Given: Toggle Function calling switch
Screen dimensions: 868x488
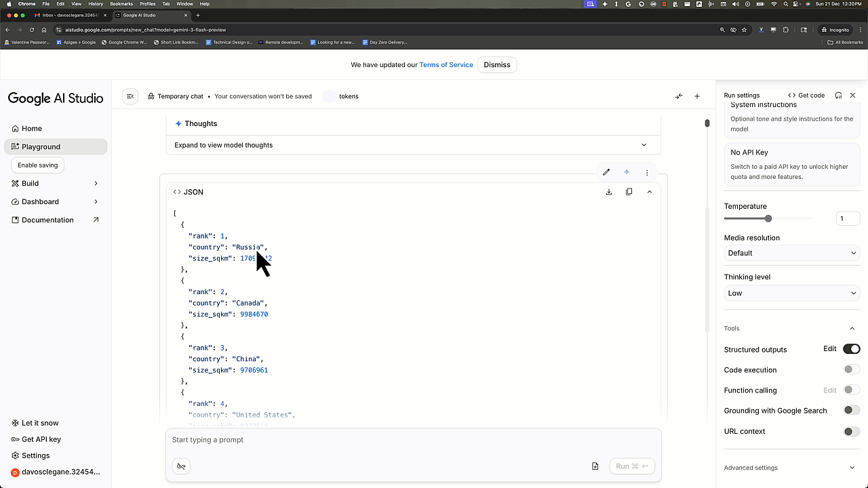Looking at the screenshot, I should 852,390.
